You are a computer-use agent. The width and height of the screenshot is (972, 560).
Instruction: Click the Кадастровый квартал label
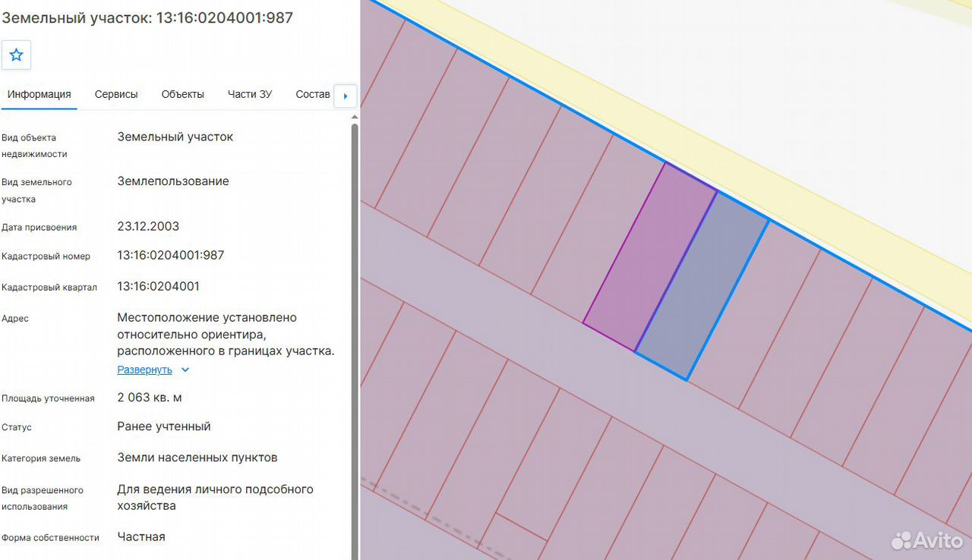click(49, 288)
